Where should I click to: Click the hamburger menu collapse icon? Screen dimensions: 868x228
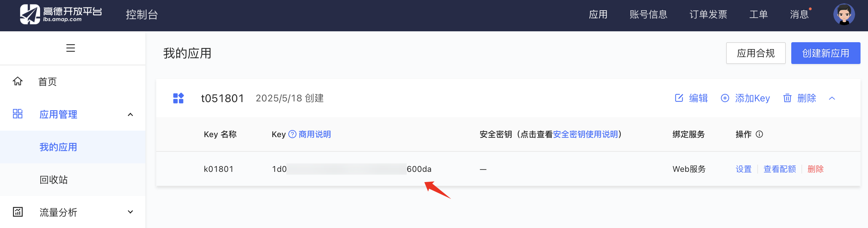tap(71, 48)
